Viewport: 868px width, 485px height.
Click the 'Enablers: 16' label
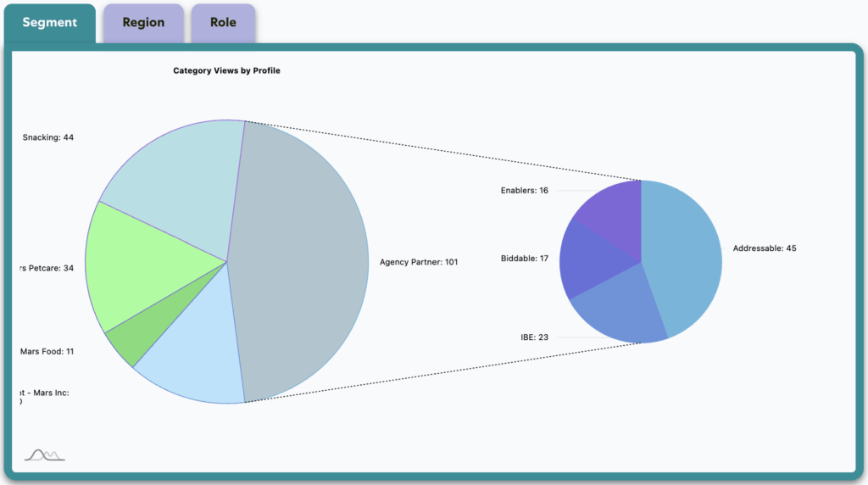click(x=524, y=191)
